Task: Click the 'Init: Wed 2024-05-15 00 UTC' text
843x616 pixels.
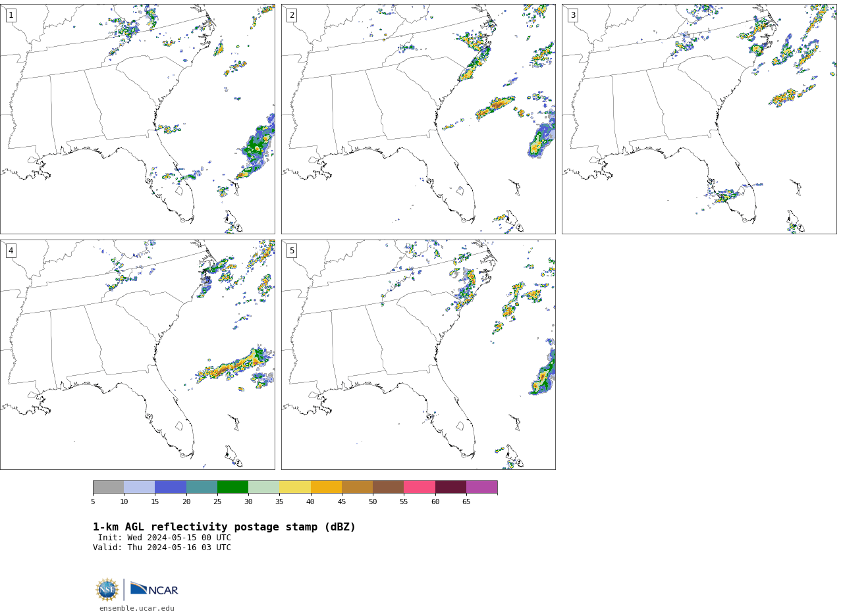Action: [165, 538]
